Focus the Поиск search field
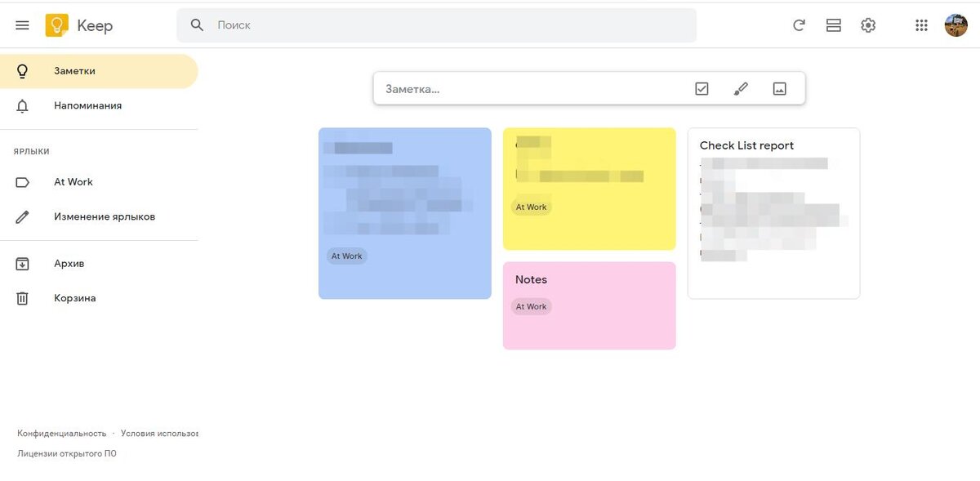This screenshot has width=980, height=481. pyautogui.click(x=436, y=25)
